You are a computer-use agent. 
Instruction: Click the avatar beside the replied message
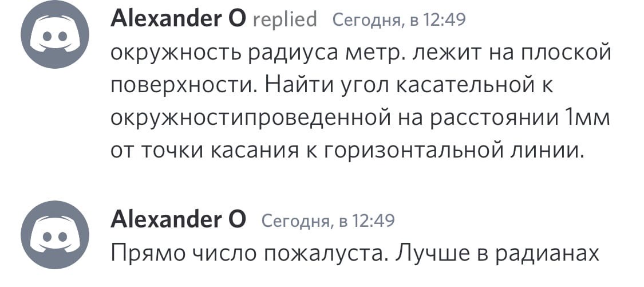click(55, 35)
